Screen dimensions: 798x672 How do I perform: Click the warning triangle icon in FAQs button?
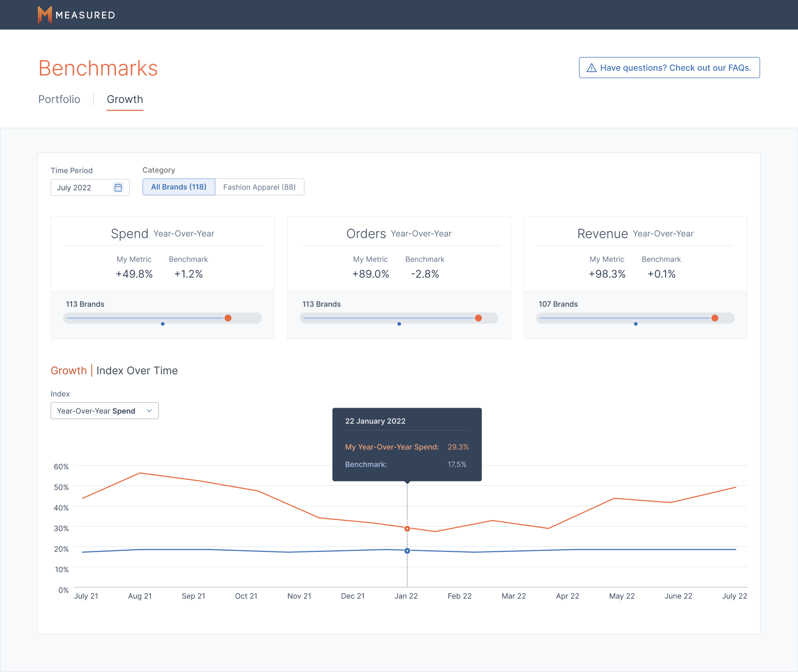(591, 68)
